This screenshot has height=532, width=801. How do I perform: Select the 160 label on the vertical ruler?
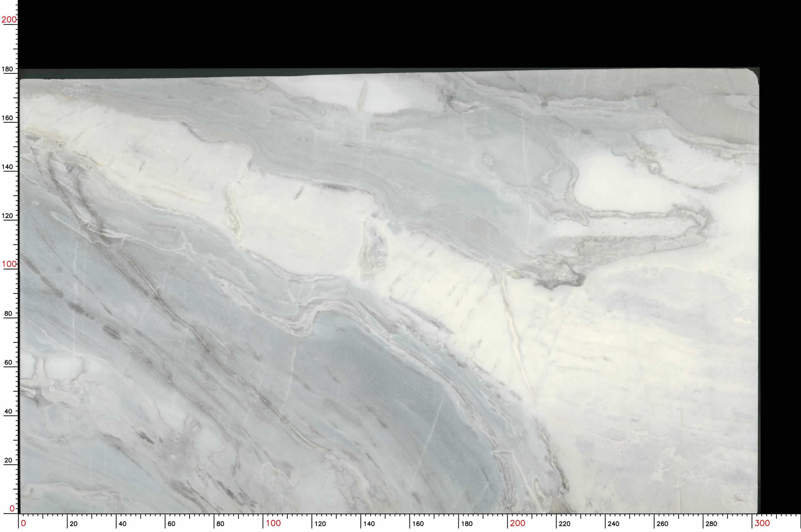pos(8,118)
